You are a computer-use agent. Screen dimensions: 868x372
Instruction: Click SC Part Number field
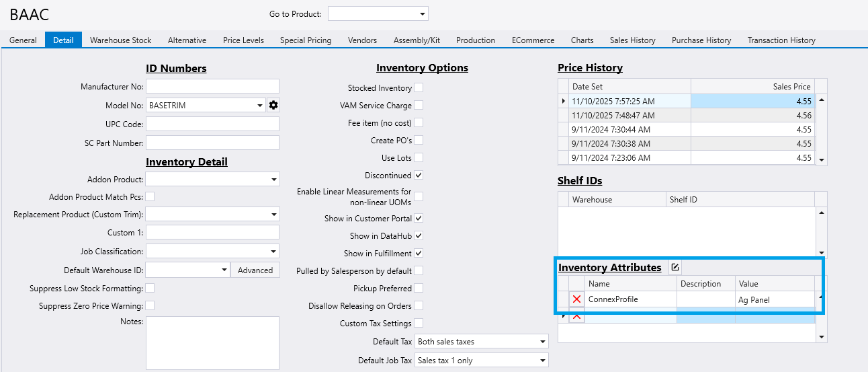[x=212, y=143]
